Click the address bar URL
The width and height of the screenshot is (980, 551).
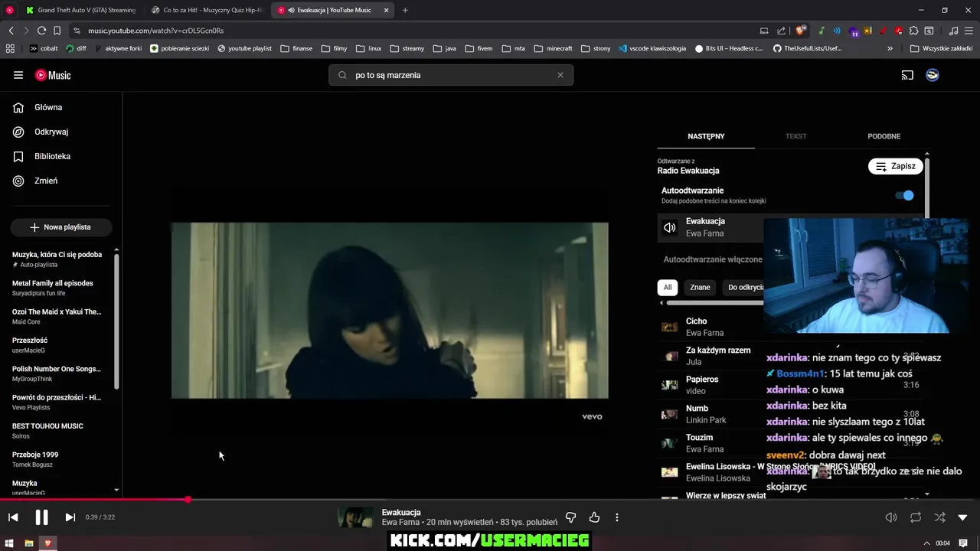tap(156, 31)
